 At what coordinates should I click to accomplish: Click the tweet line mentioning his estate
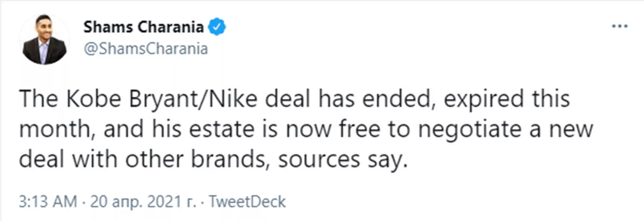tap(306, 130)
